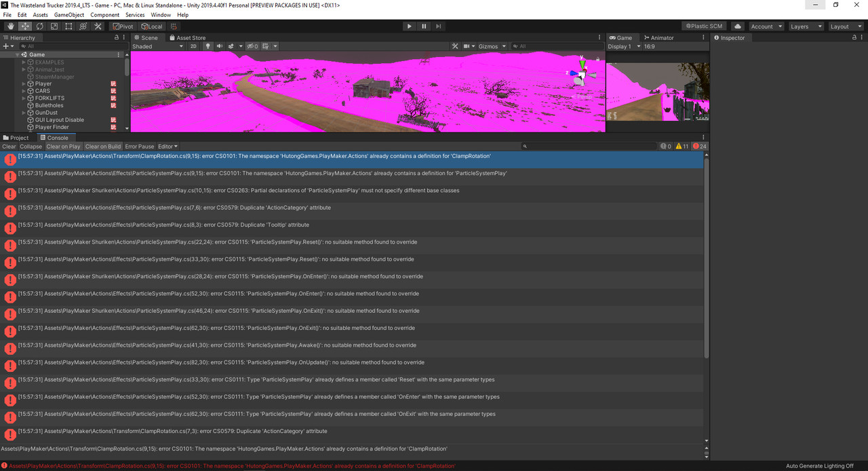Open Scene panel options menu
Viewport: 868px width, 471px height.
click(x=599, y=37)
